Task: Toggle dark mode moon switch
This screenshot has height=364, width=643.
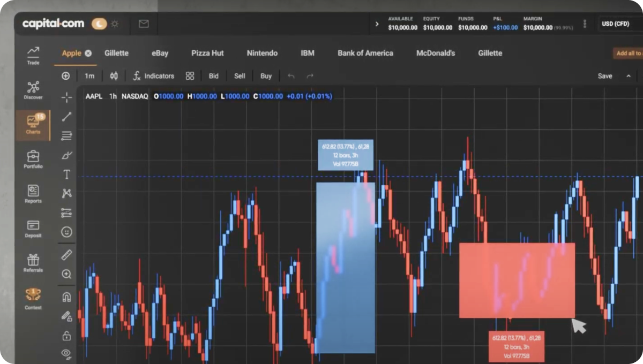Action: tap(99, 24)
